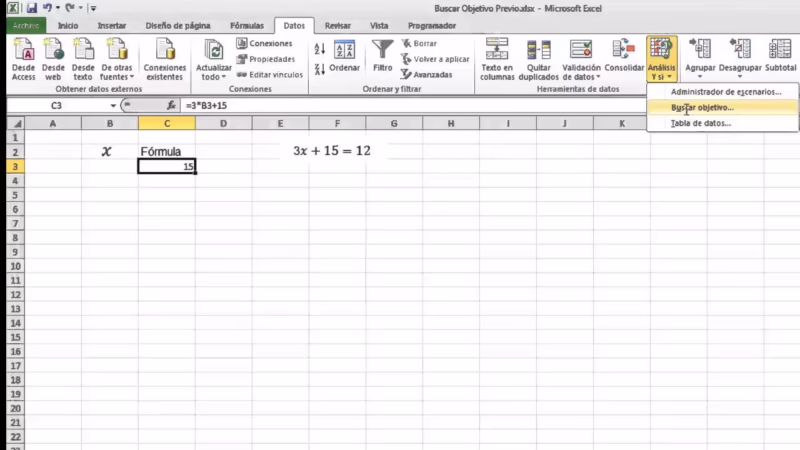Open Validación de datos
Screen dimensions: 800x450
click(x=581, y=59)
